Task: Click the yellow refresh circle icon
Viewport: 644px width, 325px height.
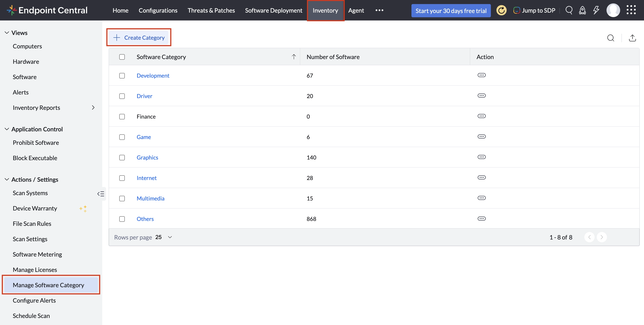Action: pyautogui.click(x=501, y=10)
